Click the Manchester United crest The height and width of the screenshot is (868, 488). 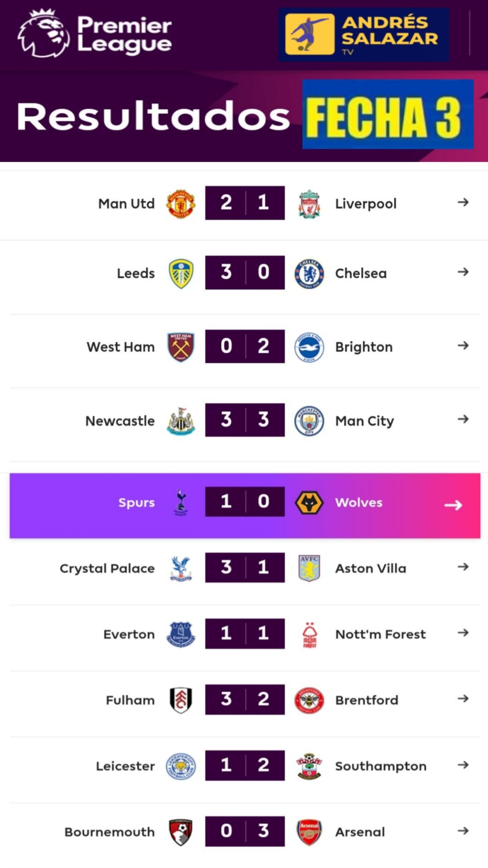tap(180, 204)
